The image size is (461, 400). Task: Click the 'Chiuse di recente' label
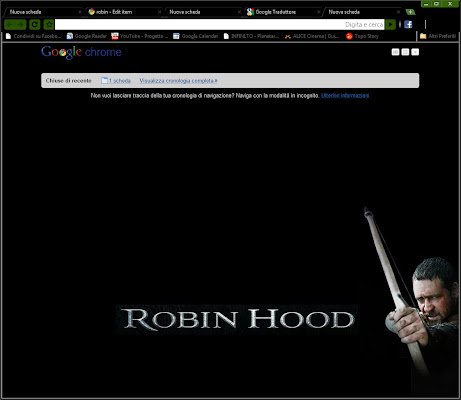[68, 81]
